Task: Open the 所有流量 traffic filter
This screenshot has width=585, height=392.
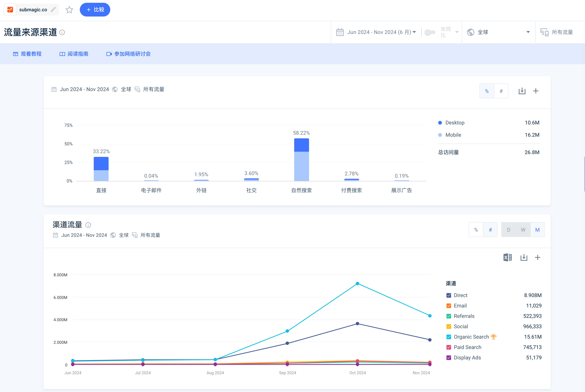Action: coord(561,32)
